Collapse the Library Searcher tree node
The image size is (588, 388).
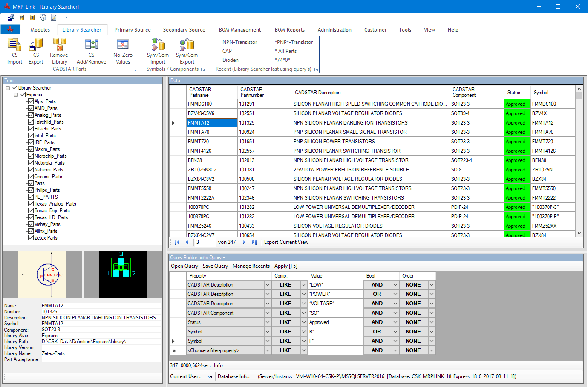[8, 88]
